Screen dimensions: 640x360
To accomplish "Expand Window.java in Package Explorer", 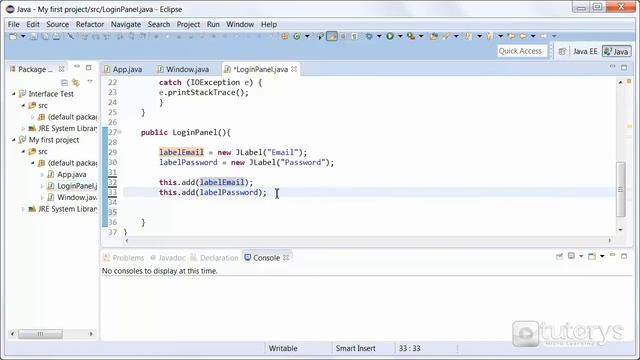I will [x=42, y=198].
